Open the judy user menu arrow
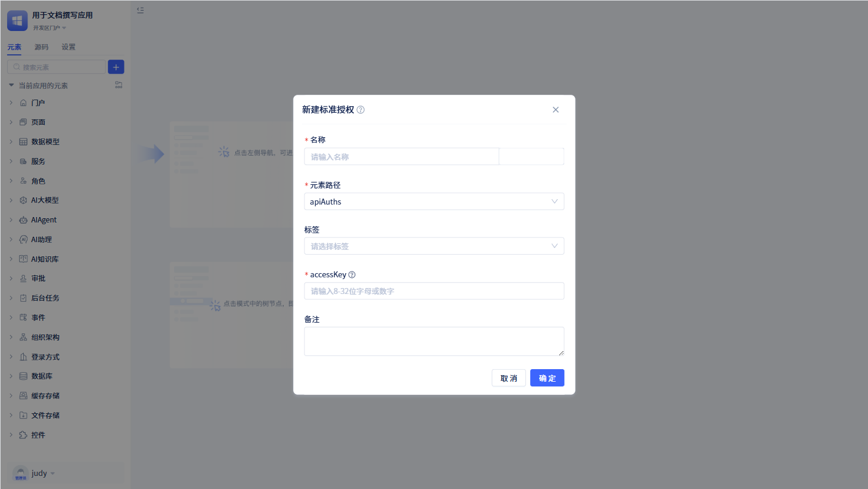The height and width of the screenshot is (489, 868). coord(53,474)
